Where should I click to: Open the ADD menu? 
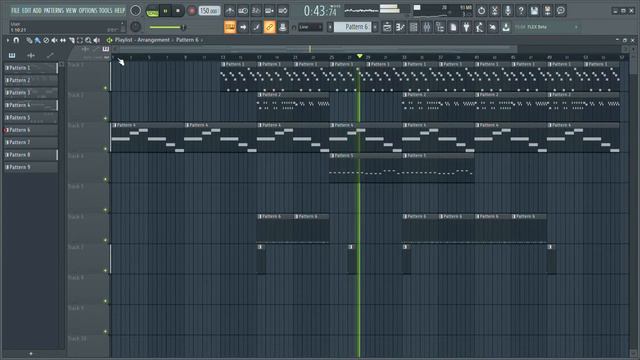pos(37,11)
